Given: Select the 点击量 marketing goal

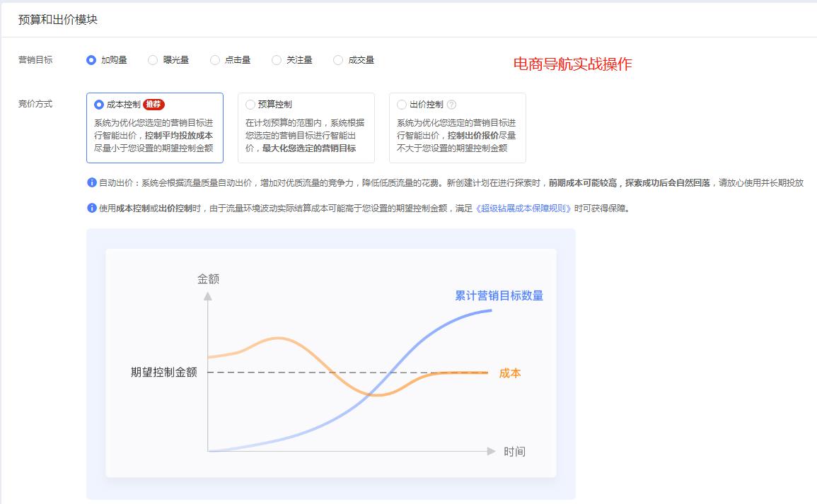Looking at the screenshot, I should [x=214, y=60].
